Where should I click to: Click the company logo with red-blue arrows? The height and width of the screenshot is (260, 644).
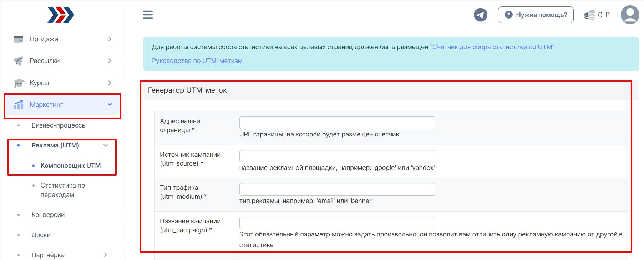point(61,15)
